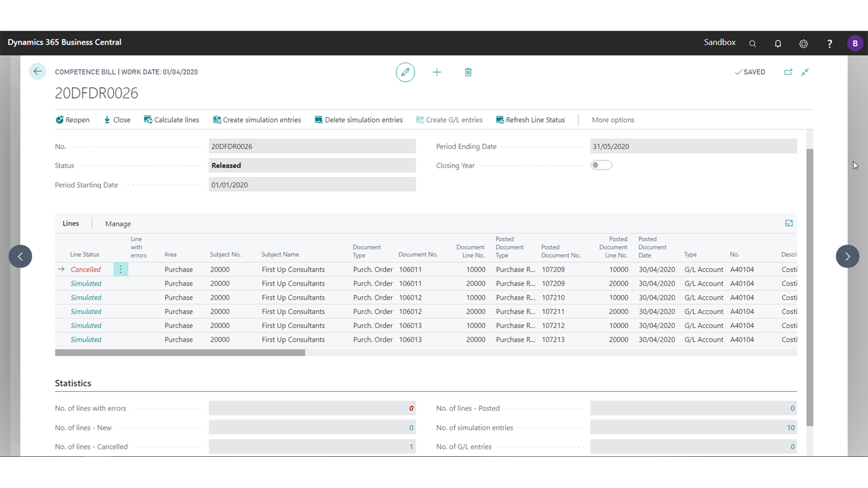Toggle the Closing Year switch
This screenshot has height=488, width=868.
pyautogui.click(x=601, y=165)
